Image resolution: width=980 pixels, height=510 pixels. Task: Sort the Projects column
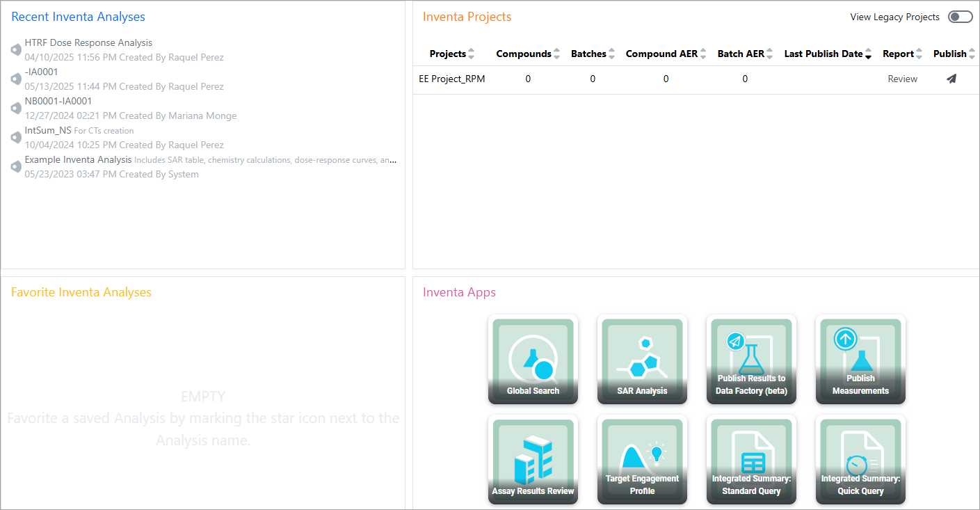point(472,54)
